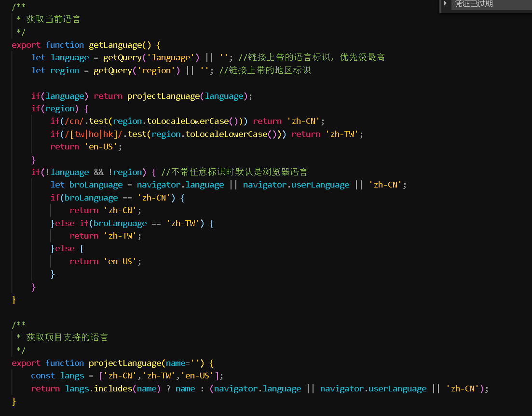Screen dimensions: 532x416
Task: Click the getLanguage function name
Action: [115, 45]
